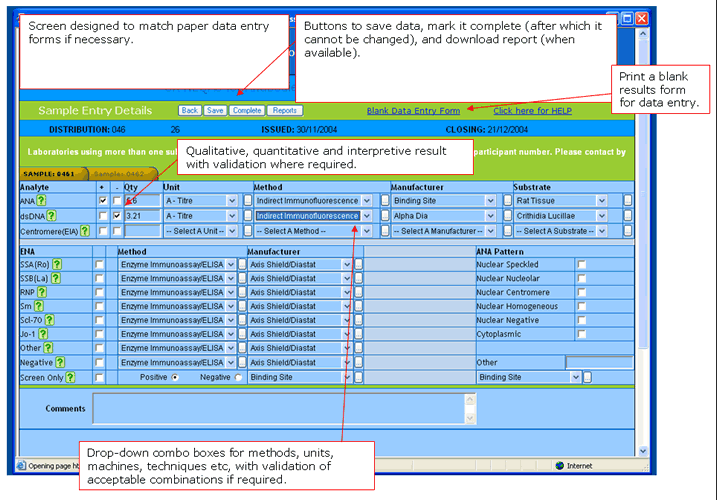Screen dimensions: 717x500
Task: Click the Comments box scroll down arrow
Action: [471, 418]
